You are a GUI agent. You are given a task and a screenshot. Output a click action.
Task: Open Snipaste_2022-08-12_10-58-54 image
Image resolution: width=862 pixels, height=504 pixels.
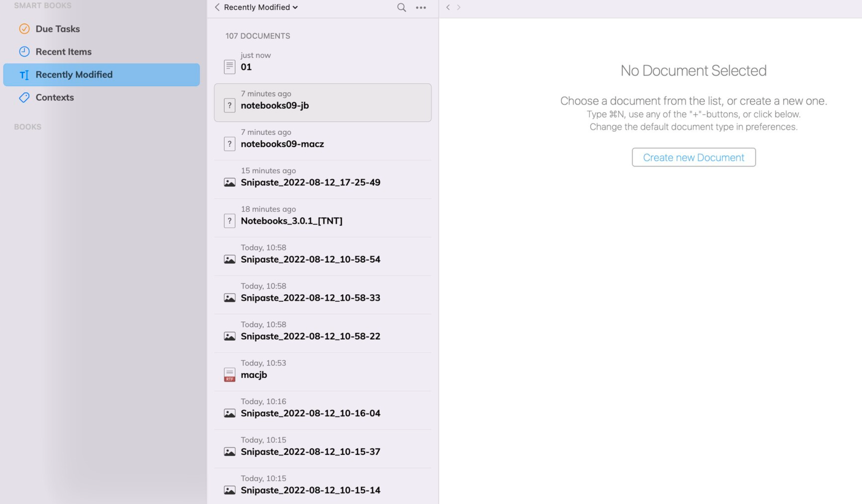(323, 257)
